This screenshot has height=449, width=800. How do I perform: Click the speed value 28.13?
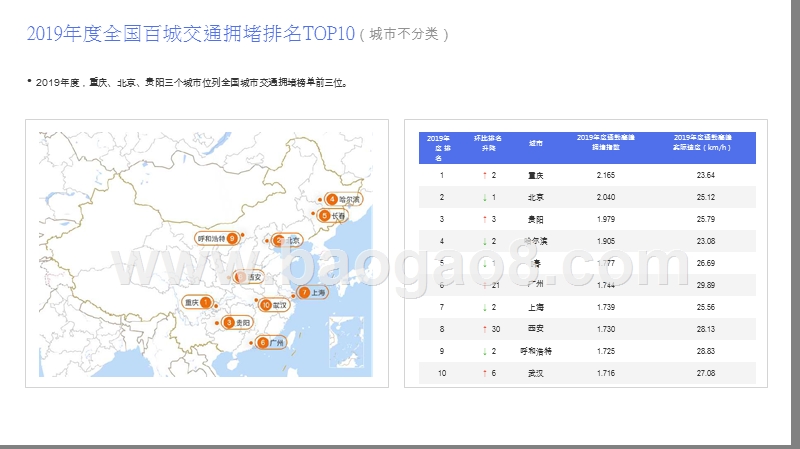[706, 329]
